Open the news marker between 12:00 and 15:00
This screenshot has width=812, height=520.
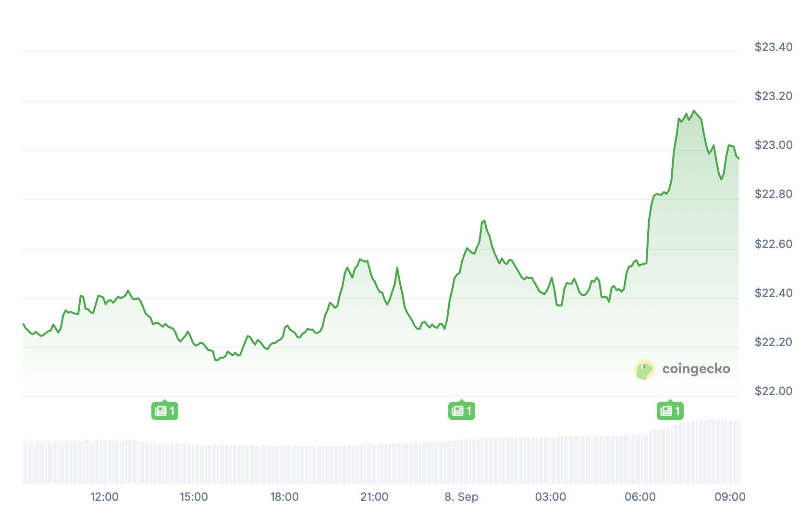pos(165,410)
